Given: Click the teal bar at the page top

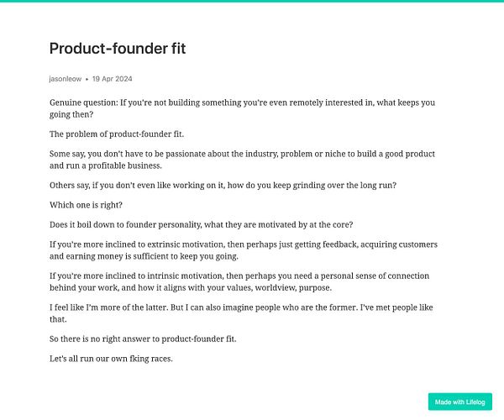Looking at the screenshot, I should (252, 1).
